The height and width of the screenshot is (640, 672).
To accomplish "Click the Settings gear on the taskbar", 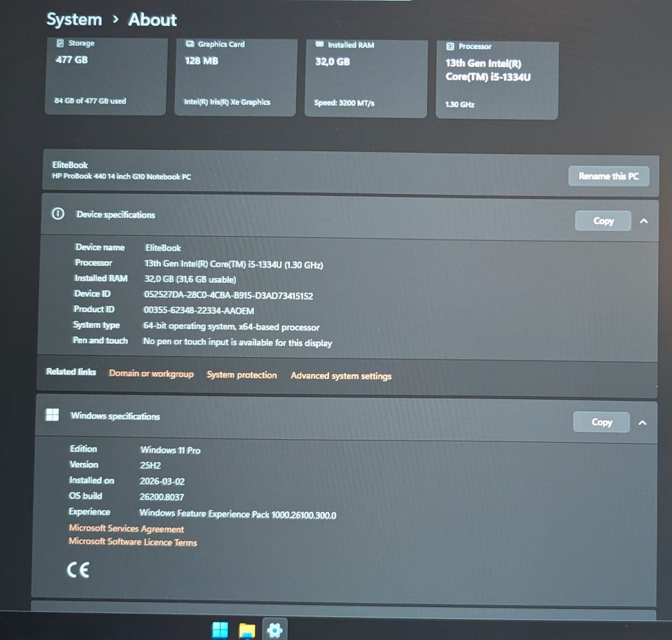I will pos(274,630).
